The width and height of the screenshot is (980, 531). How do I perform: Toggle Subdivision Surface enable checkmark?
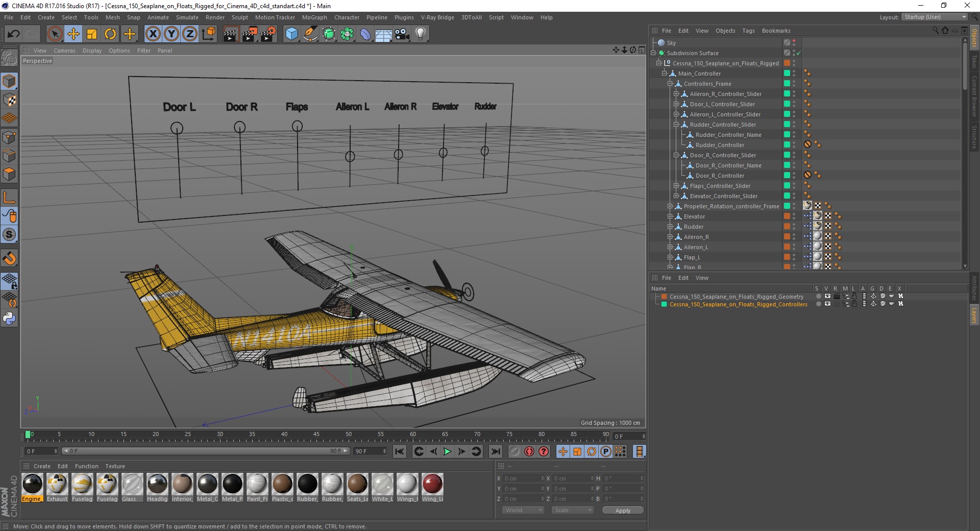click(x=799, y=53)
